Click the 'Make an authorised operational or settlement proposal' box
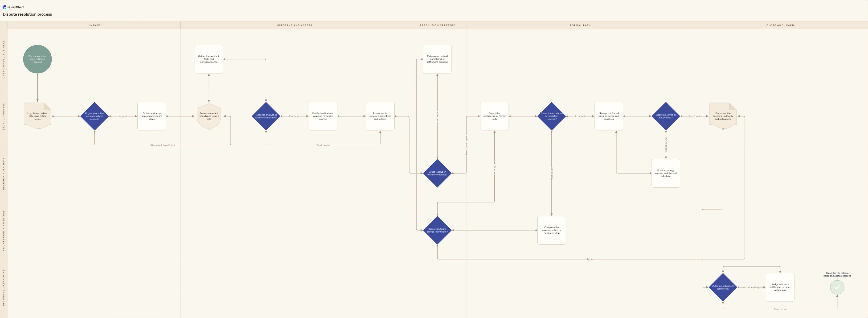 [x=437, y=59]
